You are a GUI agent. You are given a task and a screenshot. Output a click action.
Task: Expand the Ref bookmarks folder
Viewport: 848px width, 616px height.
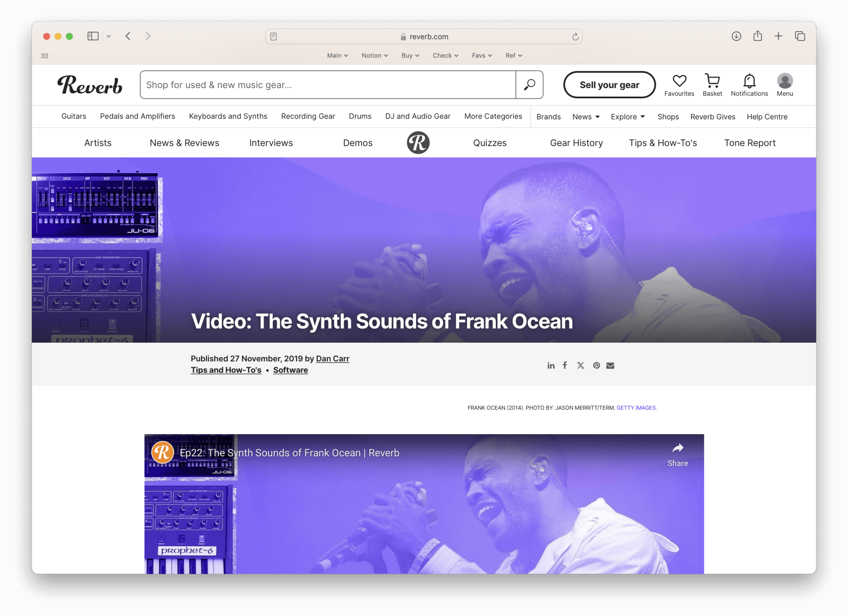[514, 55]
